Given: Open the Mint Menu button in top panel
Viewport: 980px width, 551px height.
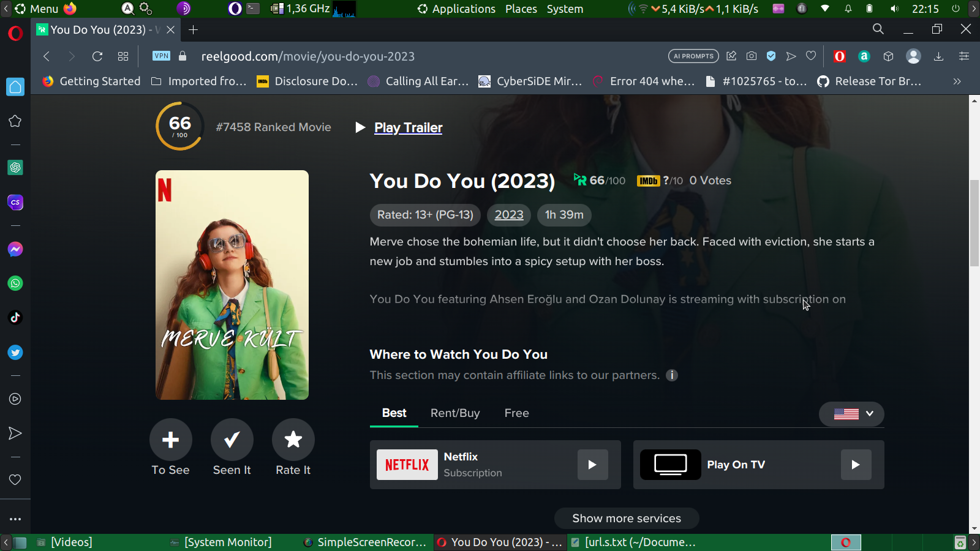Looking at the screenshot, I should (x=37, y=9).
